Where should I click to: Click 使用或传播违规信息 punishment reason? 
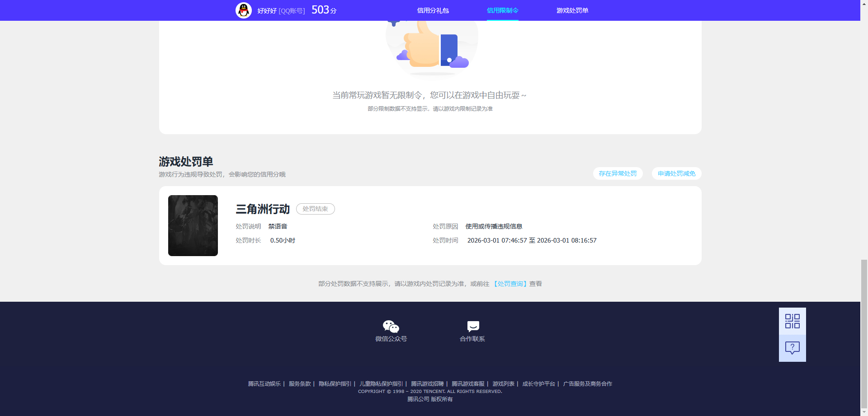[x=494, y=226]
